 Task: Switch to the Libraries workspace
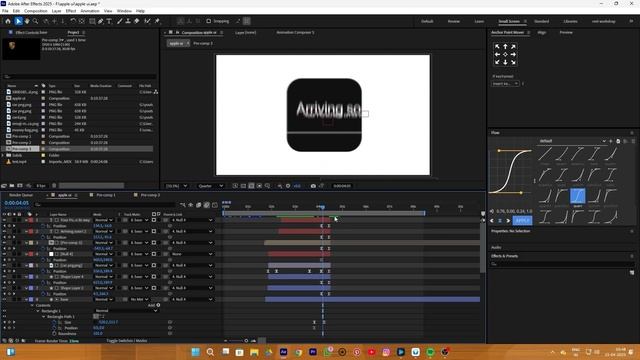[x=570, y=21]
